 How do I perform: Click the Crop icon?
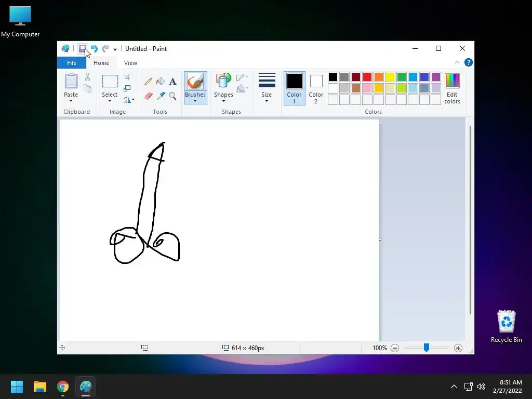[x=127, y=77]
